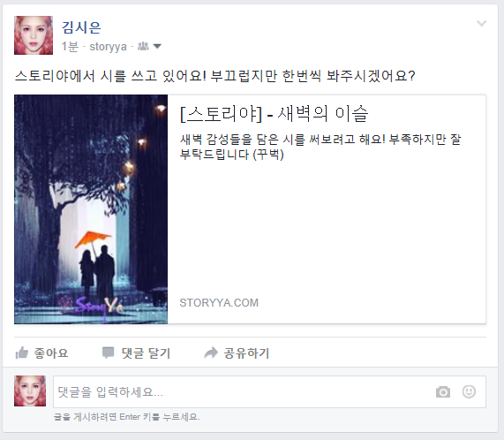Click the post author profile picture
This screenshot has width=504, height=440.
(34, 35)
